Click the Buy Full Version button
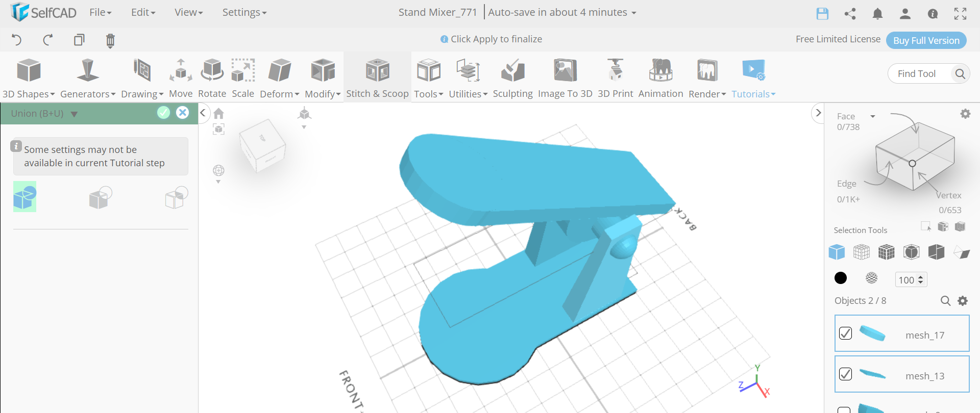This screenshot has height=413, width=980. [926, 40]
